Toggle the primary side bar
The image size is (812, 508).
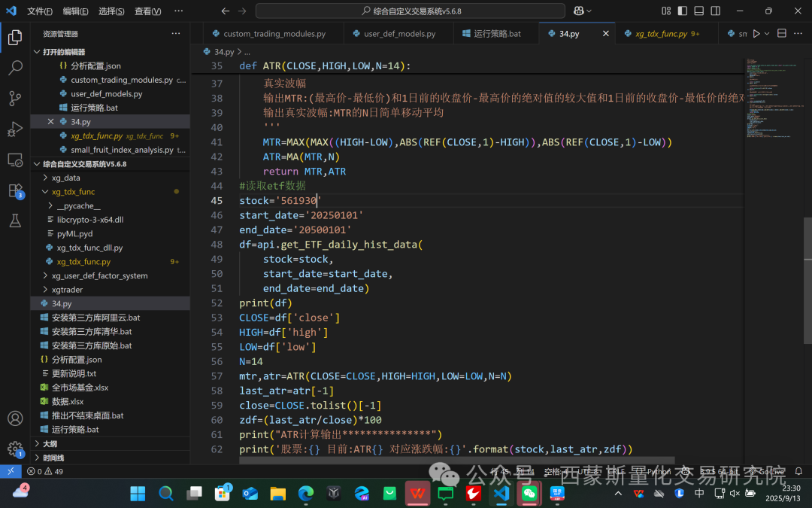coord(683,11)
